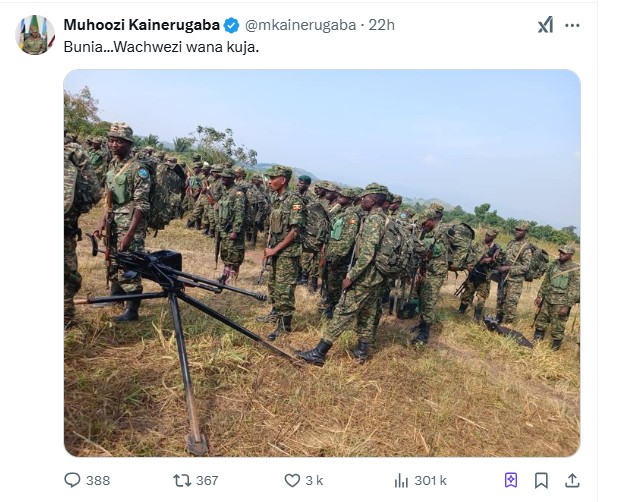Open the Grok icon on tweet
The image size is (631, 502).
[545, 25]
